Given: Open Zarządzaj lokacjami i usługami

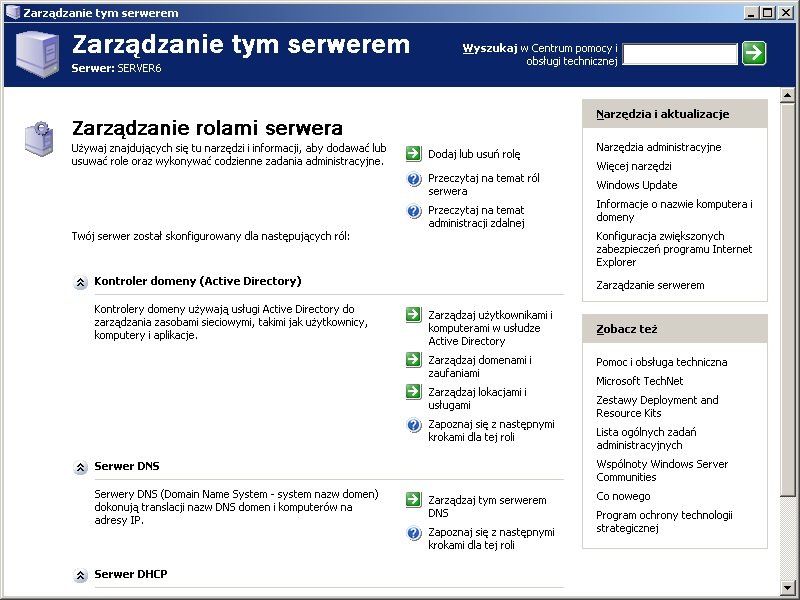Looking at the screenshot, I should tap(477, 398).
